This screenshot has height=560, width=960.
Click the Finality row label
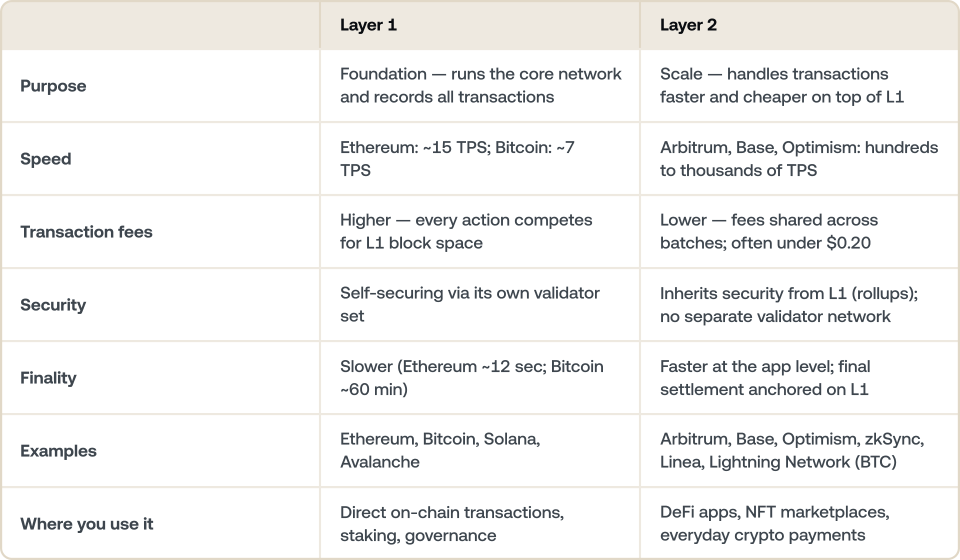pyautogui.click(x=48, y=378)
